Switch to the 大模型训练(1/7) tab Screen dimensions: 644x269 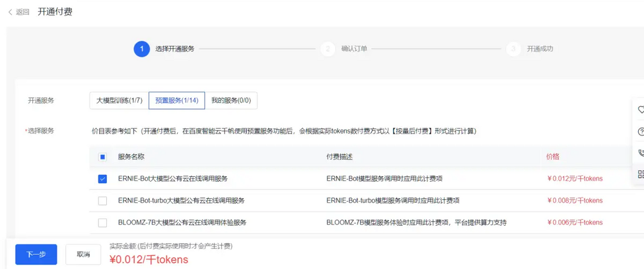click(x=119, y=101)
